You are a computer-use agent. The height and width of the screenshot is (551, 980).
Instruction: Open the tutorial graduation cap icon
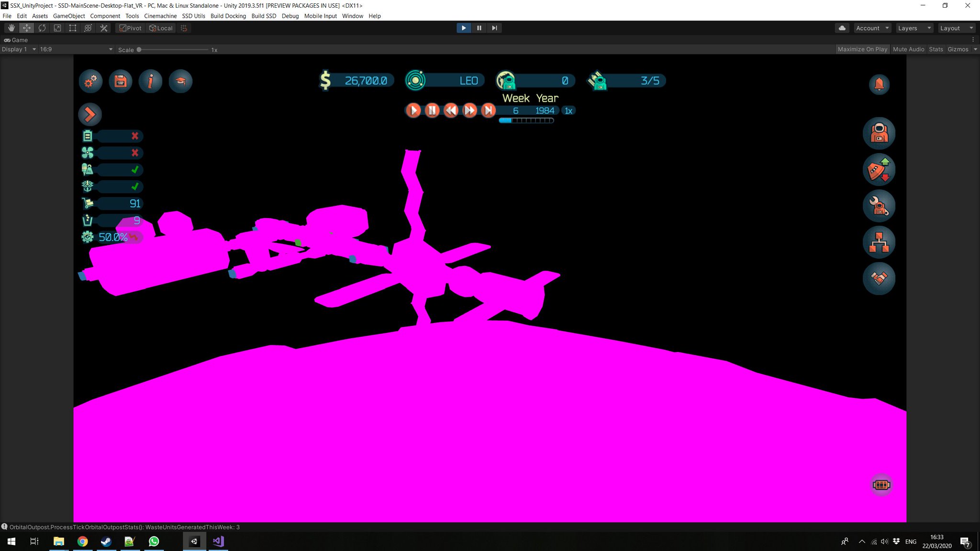point(180,81)
